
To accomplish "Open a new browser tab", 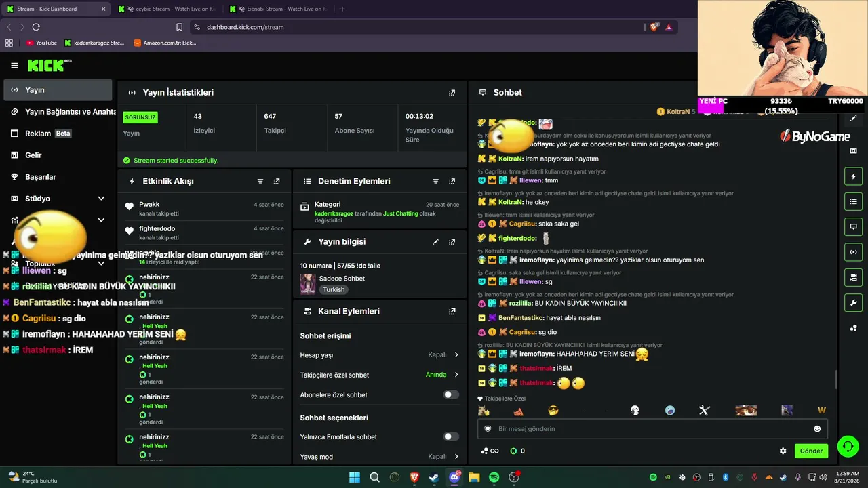I will (x=342, y=9).
